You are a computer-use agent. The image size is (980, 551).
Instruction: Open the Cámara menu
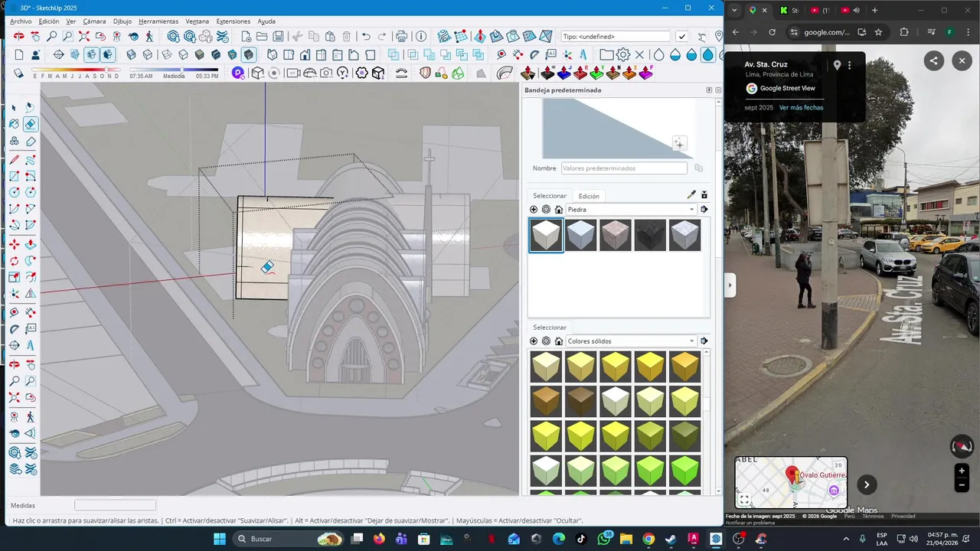click(x=94, y=21)
